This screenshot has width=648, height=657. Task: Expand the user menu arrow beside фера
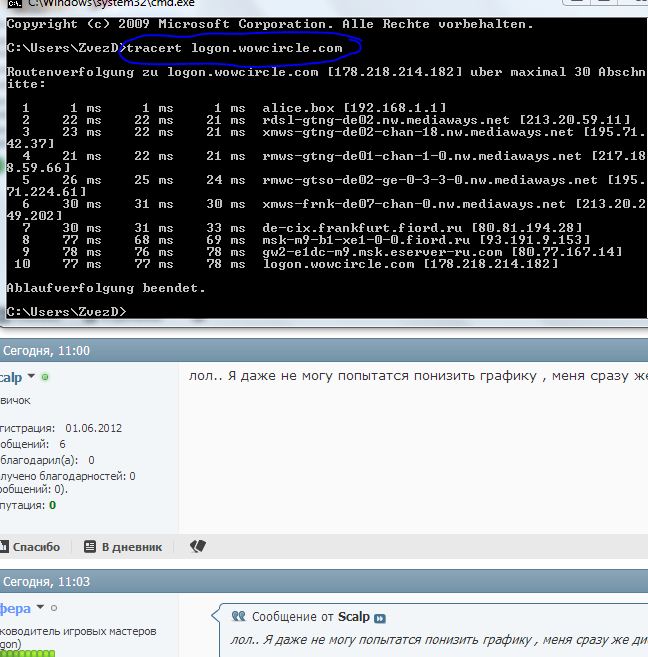(x=40, y=607)
